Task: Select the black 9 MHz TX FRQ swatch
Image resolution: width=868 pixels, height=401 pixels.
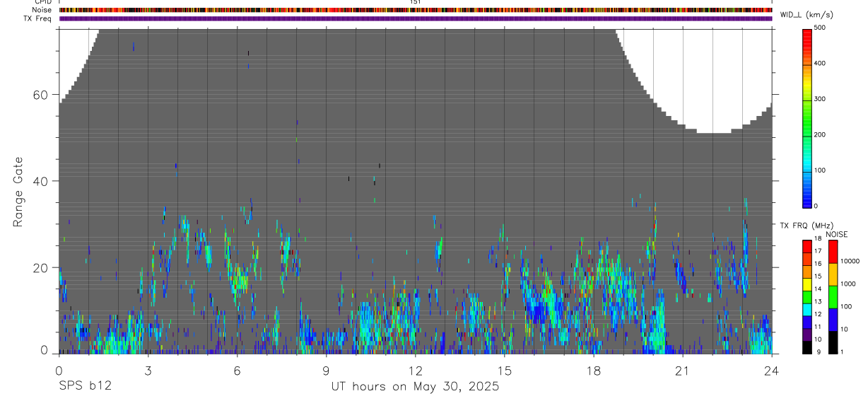Action: pyautogui.click(x=807, y=347)
